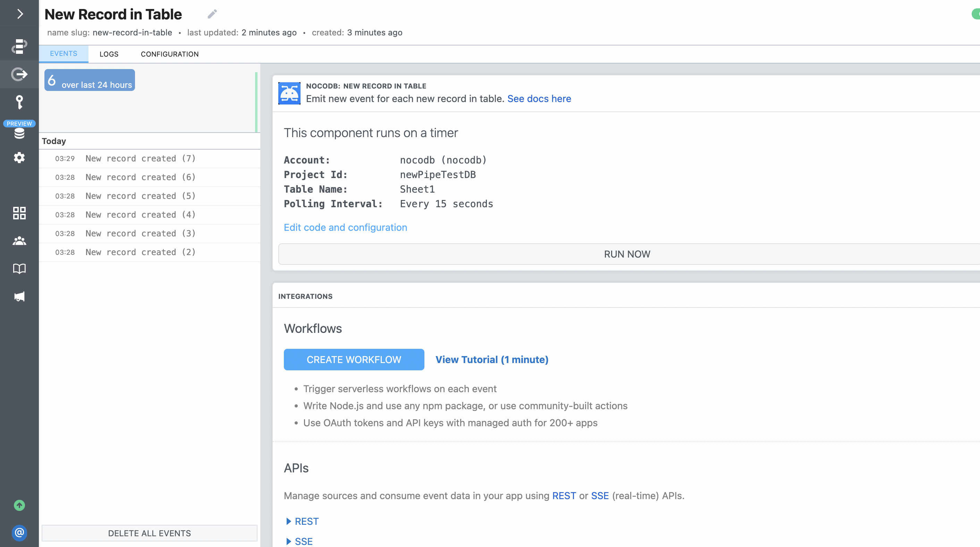Image resolution: width=980 pixels, height=547 pixels.
Task: Expand the REST disclosure triangle
Action: [x=288, y=521]
